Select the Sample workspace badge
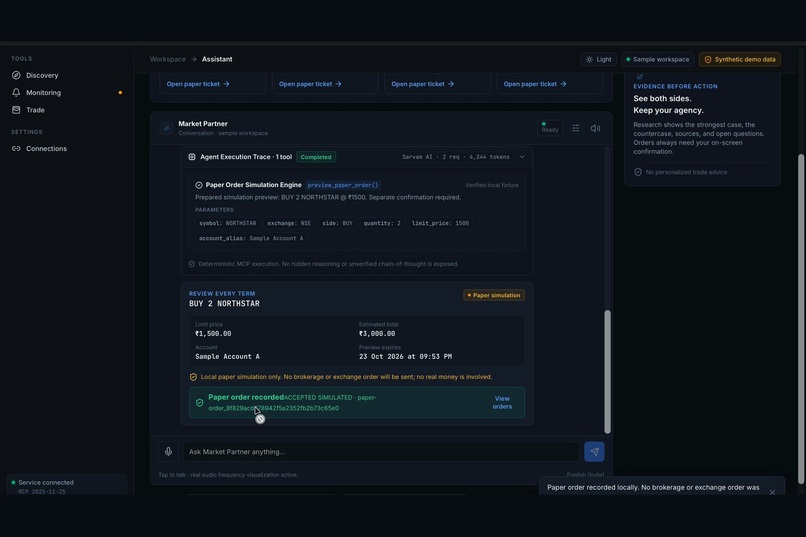This screenshot has width=806, height=537. pos(657,59)
